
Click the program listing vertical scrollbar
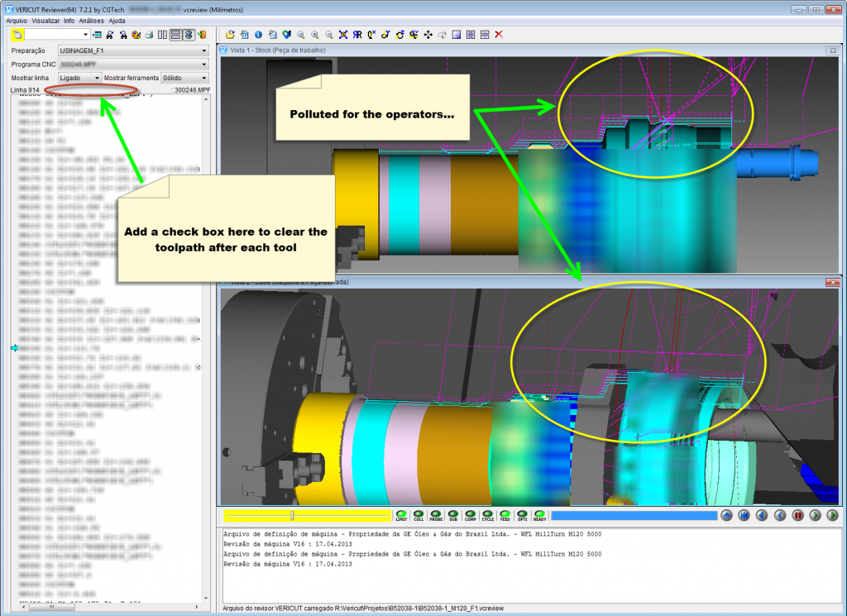click(x=206, y=349)
